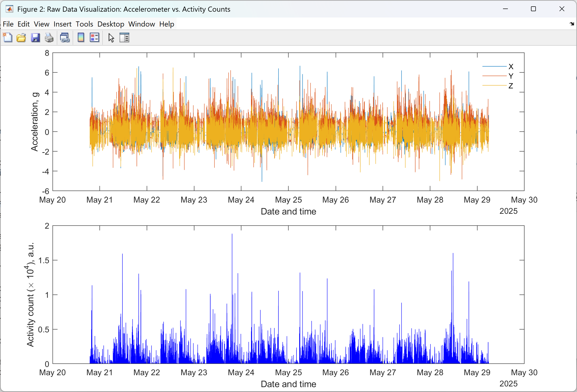The image size is (577, 392).
Task: Select the X entry in the legend
Action: (x=511, y=66)
